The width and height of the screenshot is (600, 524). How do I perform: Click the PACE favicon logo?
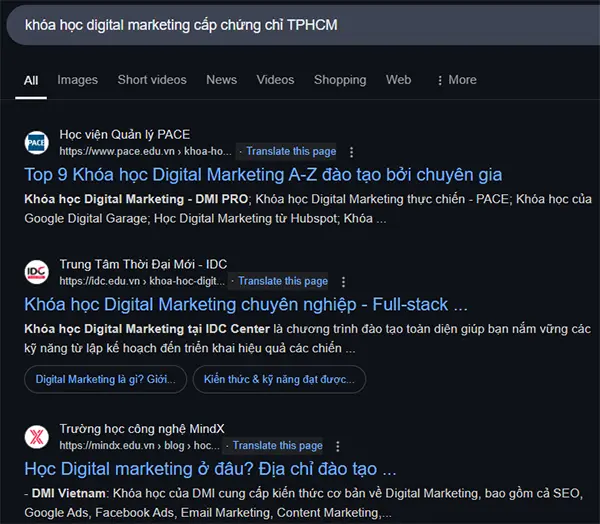[37, 143]
